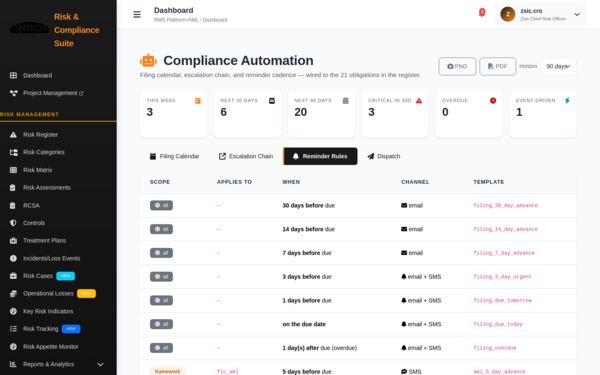Image resolution: width=600 pixels, height=375 pixels.
Task: Click the Risk Assessments clipboard icon
Action: point(13,188)
